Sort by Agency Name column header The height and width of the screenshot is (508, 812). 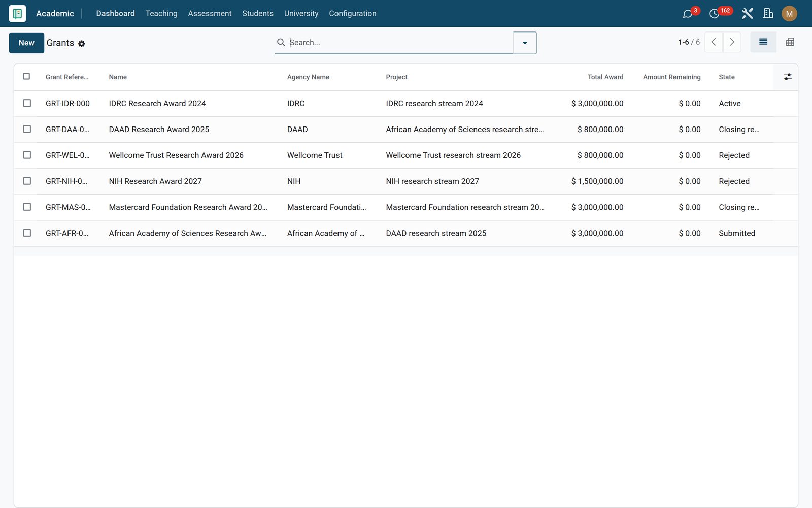point(308,77)
